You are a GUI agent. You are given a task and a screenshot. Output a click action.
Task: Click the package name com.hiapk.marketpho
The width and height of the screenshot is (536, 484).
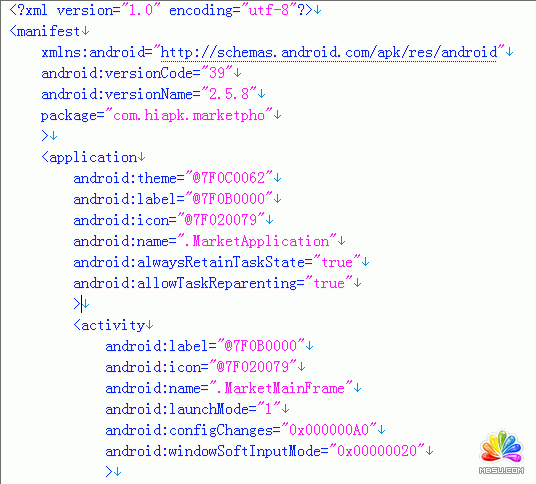pyautogui.click(x=189, y=115)
